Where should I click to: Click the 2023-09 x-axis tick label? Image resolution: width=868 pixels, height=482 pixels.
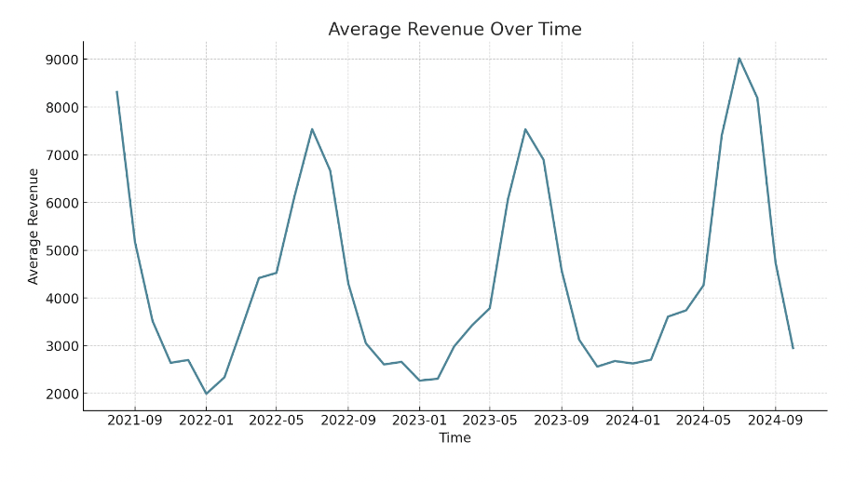562,421
